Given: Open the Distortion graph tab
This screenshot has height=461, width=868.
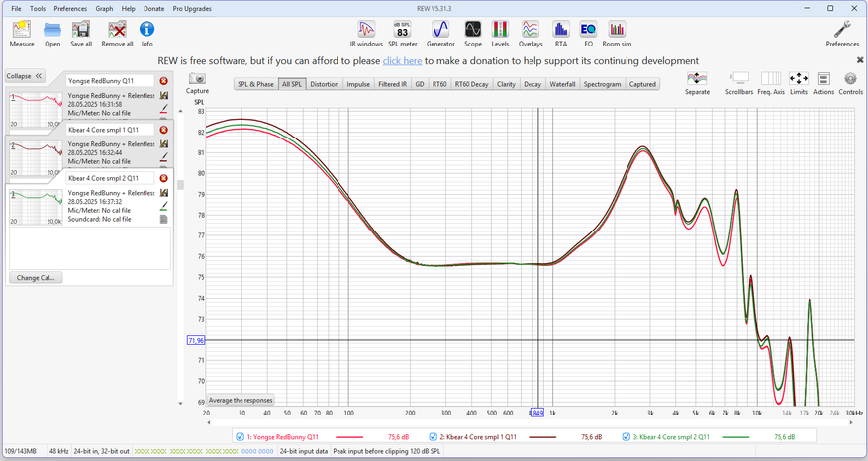Looking at the screenshot, I should 324,84.
